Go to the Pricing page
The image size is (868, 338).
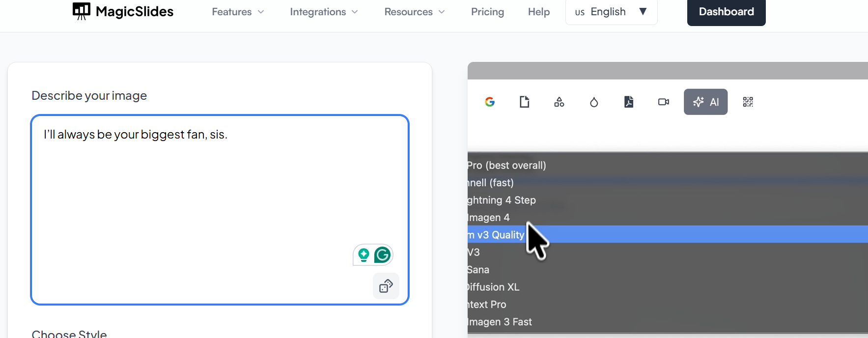tap(487, 12)
